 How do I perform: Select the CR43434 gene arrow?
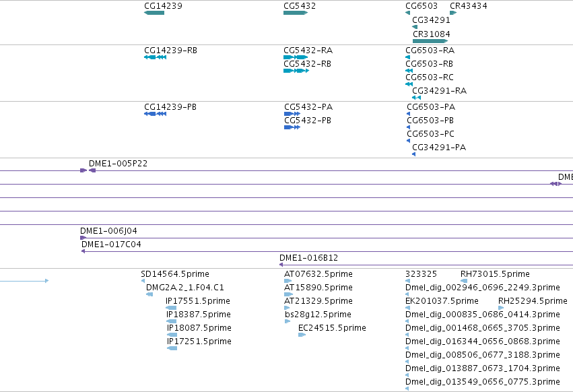(453, 13)
